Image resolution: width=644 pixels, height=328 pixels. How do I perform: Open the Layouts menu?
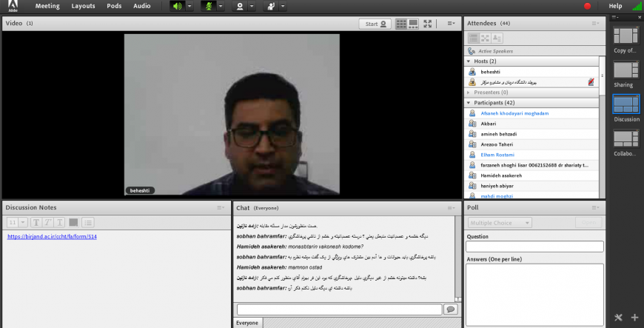tap(83, 6)
